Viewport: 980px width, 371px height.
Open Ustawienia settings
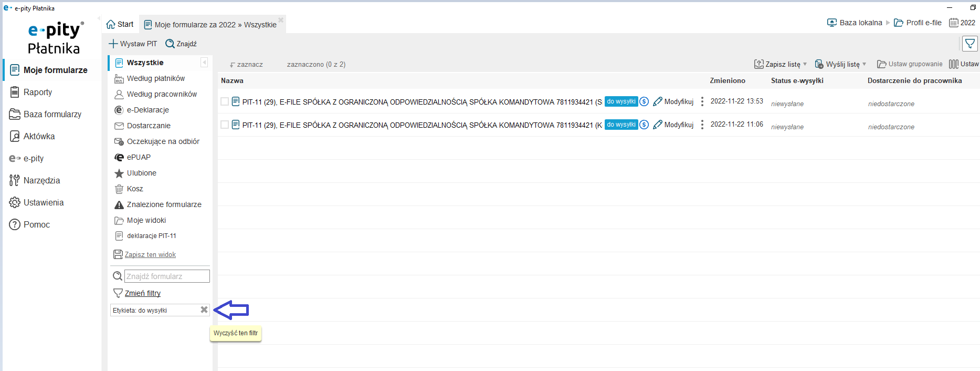pos(37,202)
